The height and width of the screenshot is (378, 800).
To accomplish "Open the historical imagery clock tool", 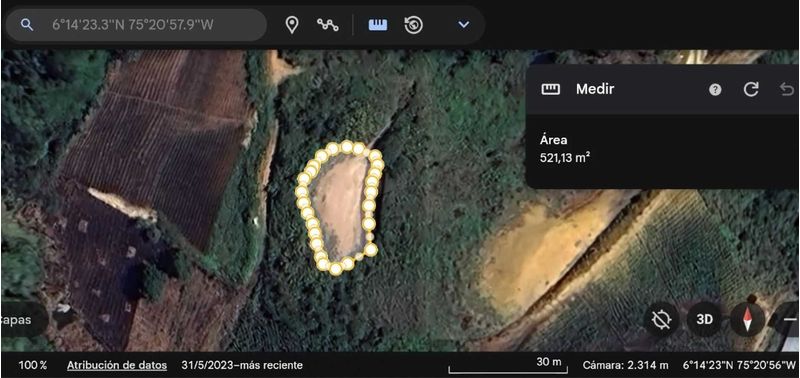I will (414, 24).
